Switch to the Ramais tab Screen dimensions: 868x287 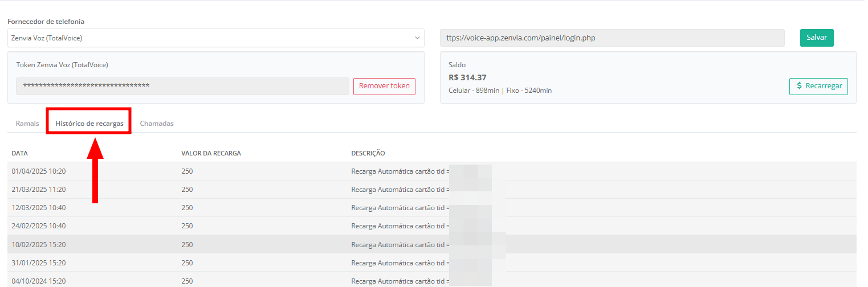pos(27,124)
